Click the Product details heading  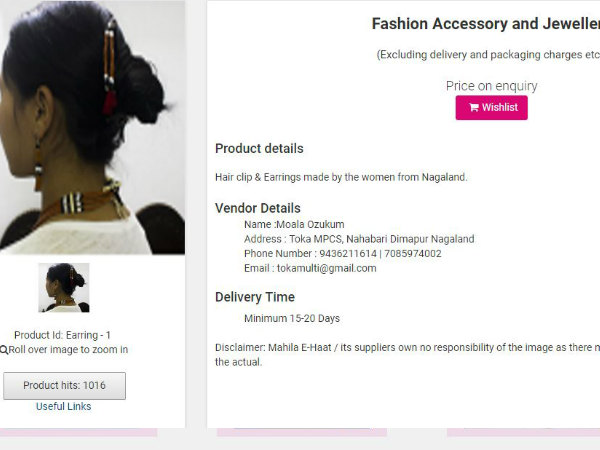point(259,148)
